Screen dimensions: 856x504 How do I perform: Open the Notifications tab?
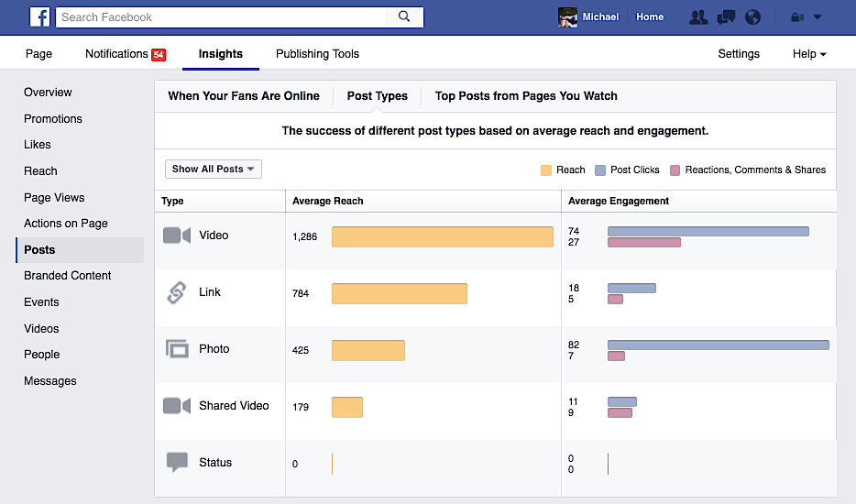pos(116,53)
